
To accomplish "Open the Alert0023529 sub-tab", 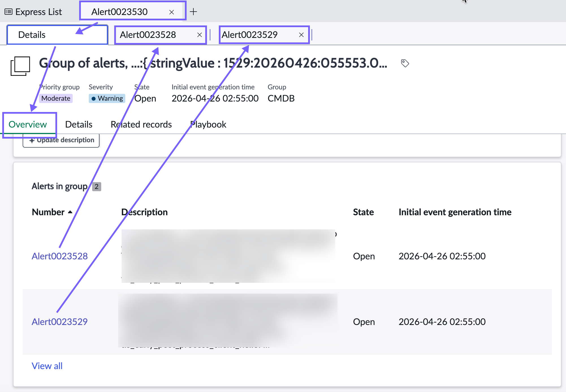I will [250, 35].
